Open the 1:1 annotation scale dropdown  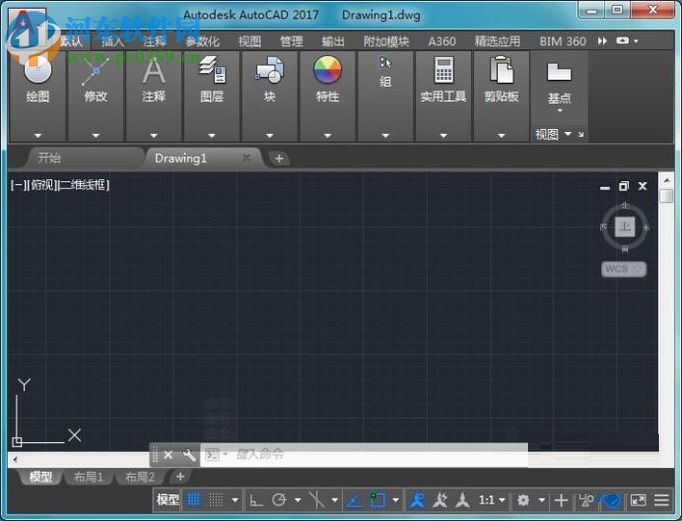pos(491,500)
